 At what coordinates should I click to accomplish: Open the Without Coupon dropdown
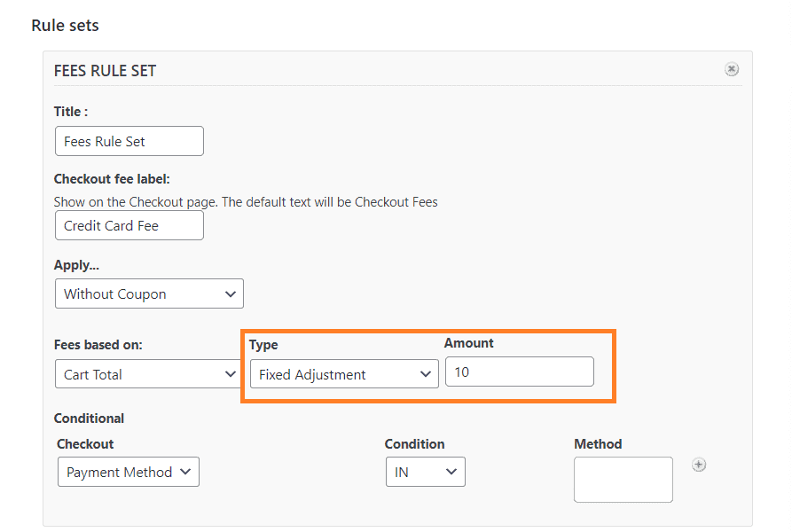(x=149, y=293)
